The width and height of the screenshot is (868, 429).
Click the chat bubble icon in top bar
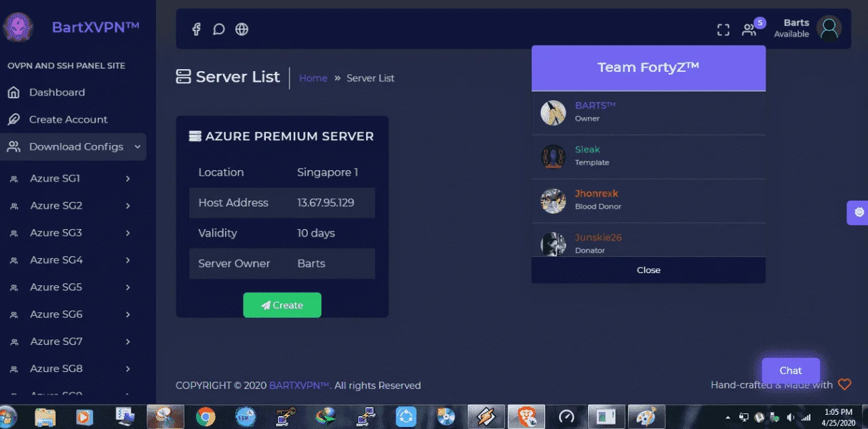point(219,29)
